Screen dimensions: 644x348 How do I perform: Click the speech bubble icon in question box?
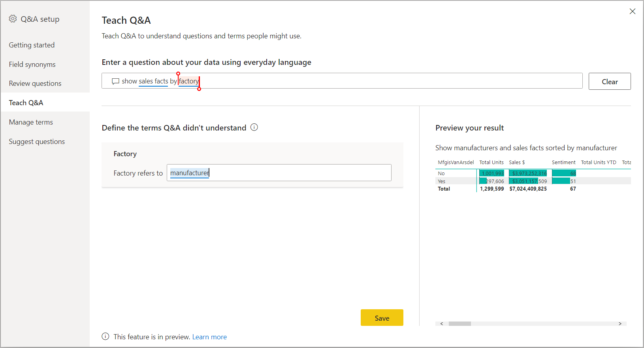tap(115, 81)
